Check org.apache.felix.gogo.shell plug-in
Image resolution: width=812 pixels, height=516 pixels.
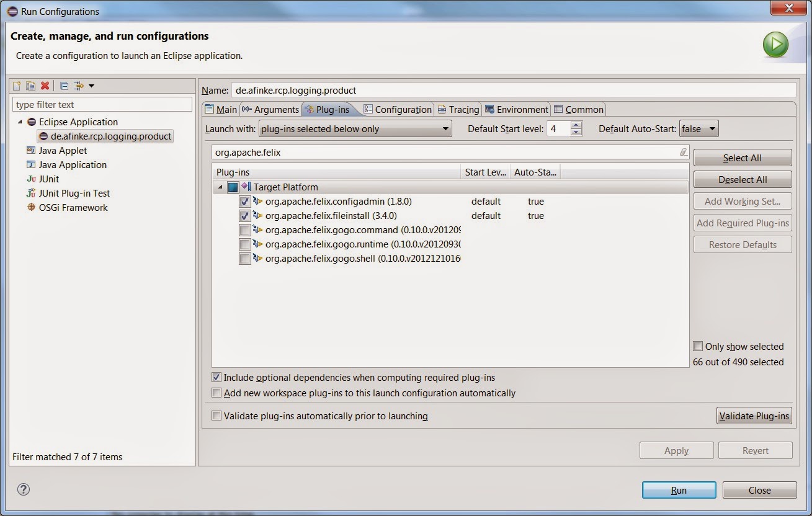pos(244,259)
